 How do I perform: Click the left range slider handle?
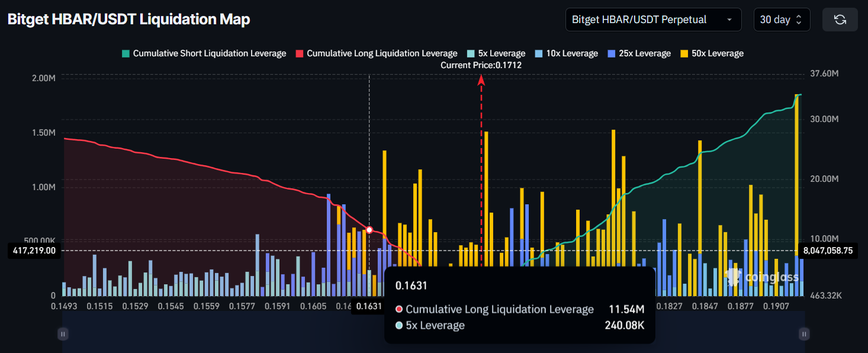point(63,334)
